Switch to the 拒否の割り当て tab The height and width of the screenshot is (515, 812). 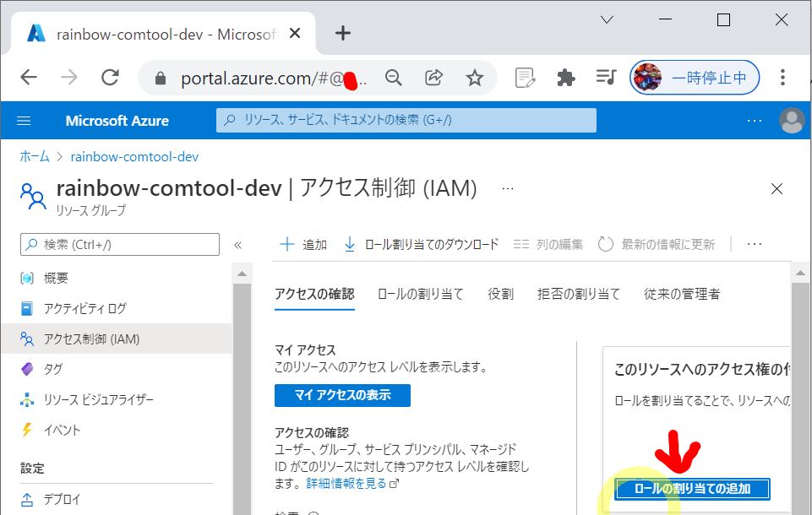pos(579,294)
